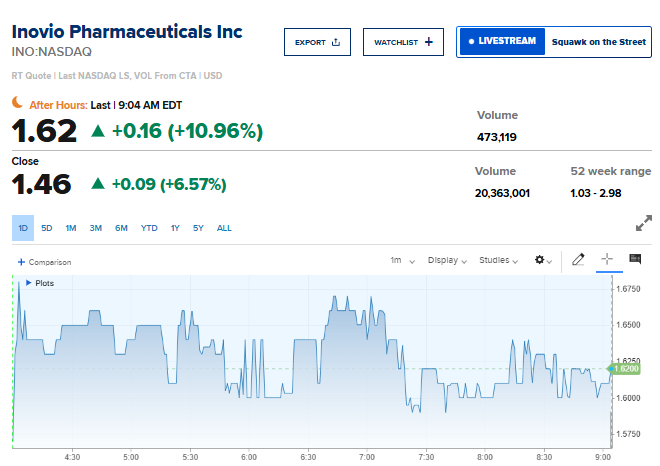
Task: Click the LIVESTREAM button
Action: click(502, 41)
